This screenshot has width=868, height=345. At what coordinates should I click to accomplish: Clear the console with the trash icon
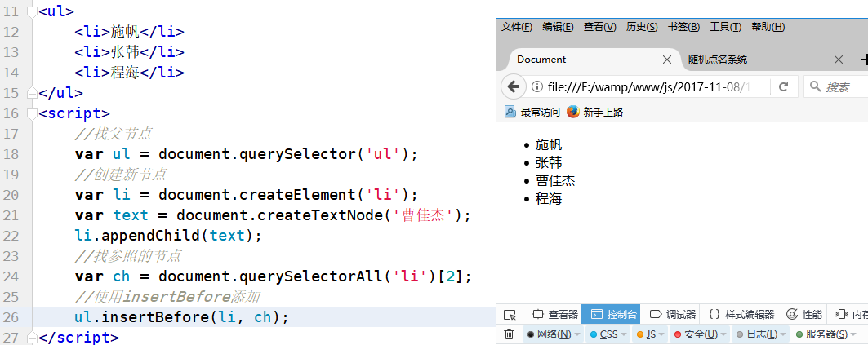(510, 334)
